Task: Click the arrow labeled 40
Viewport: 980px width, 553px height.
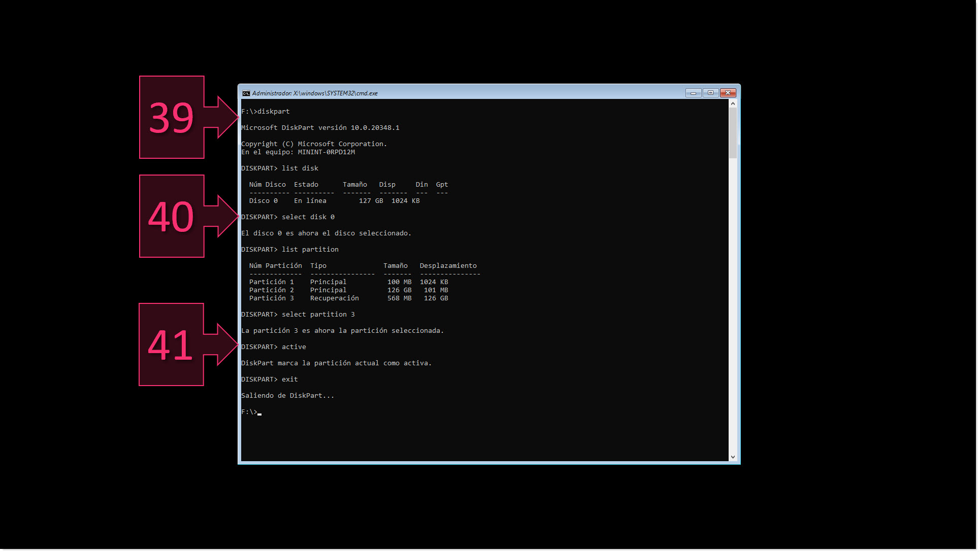Action: (171, 216)
